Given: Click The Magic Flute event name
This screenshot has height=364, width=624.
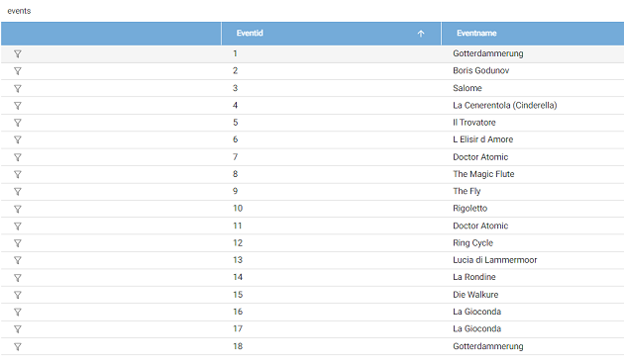Looking at the screenshot, I should click(x=483, y=174).
